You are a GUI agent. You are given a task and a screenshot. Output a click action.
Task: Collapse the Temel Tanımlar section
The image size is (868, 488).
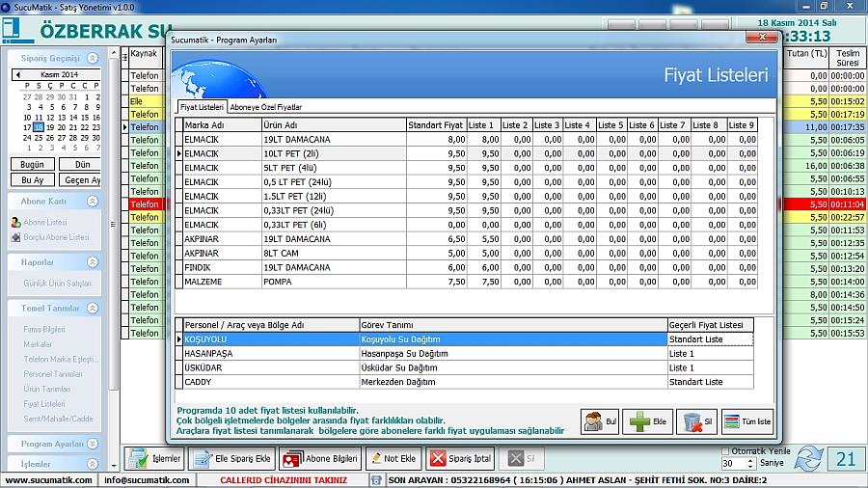[x=93, y=309]
